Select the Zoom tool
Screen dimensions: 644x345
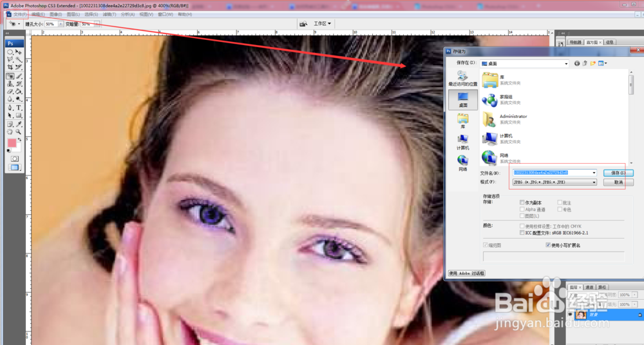[19, 132]
